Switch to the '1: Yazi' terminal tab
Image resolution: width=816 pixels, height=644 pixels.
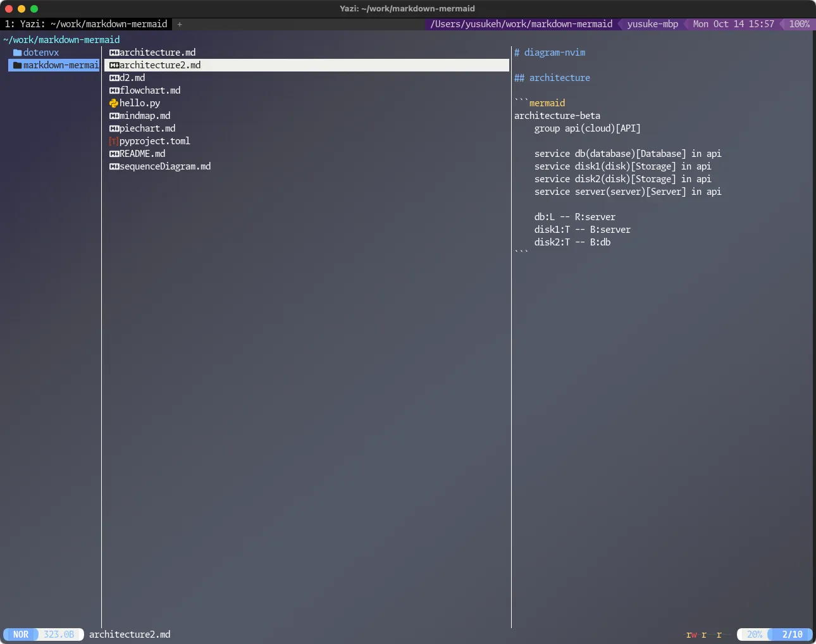click(86, 24)
